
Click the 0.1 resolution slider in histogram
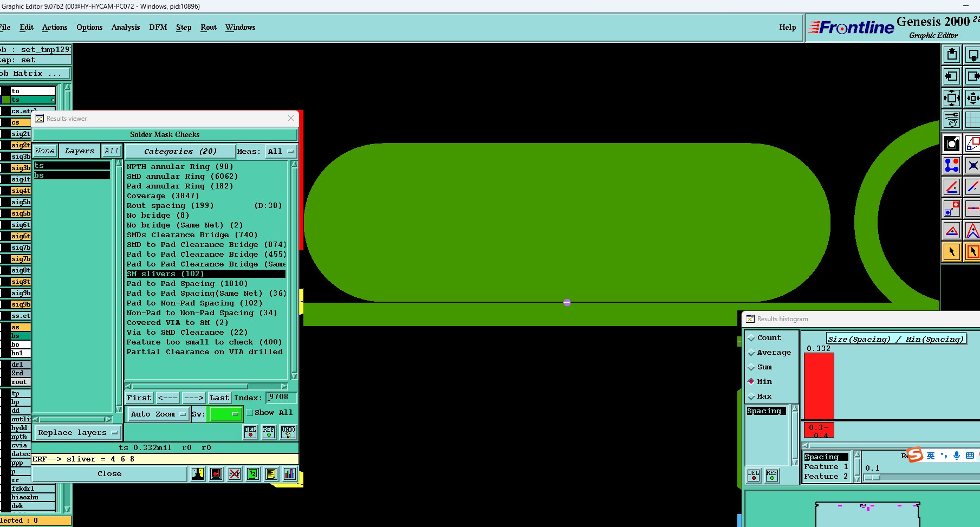coord(872,477)
